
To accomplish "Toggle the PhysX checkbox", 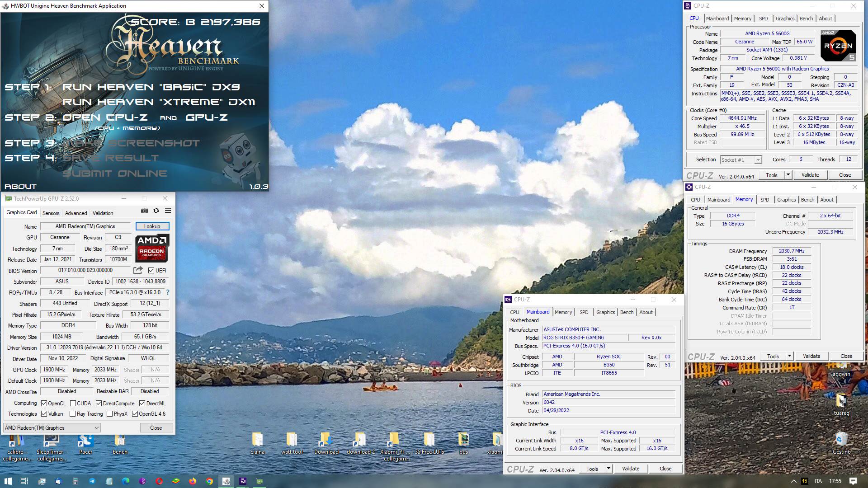I will point(109,413).
